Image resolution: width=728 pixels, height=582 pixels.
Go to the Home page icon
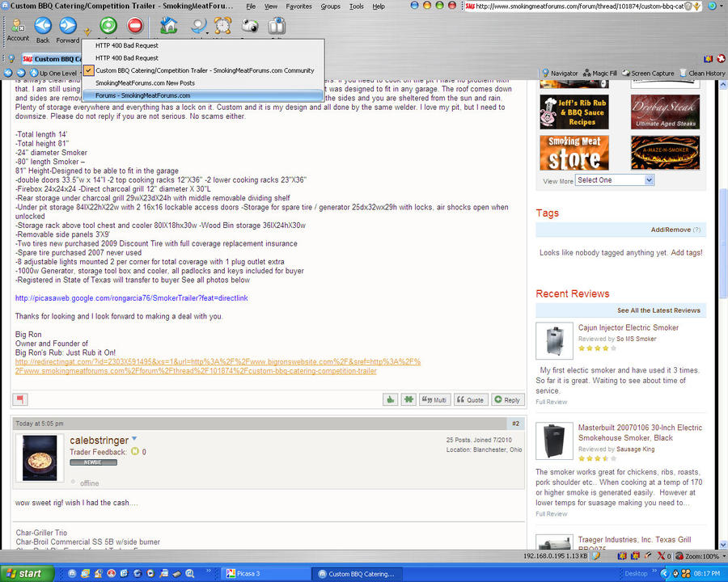pyautogui.click(x=168, y=26)
